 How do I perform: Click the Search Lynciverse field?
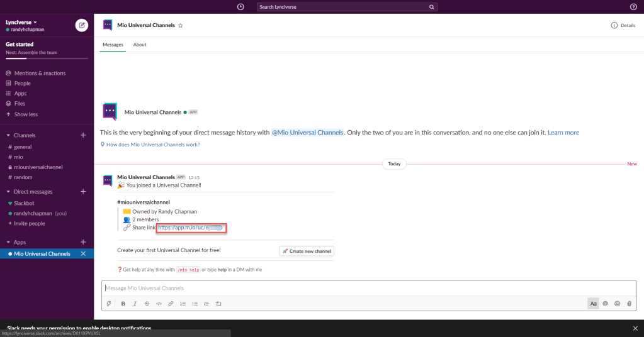point(347,7)
